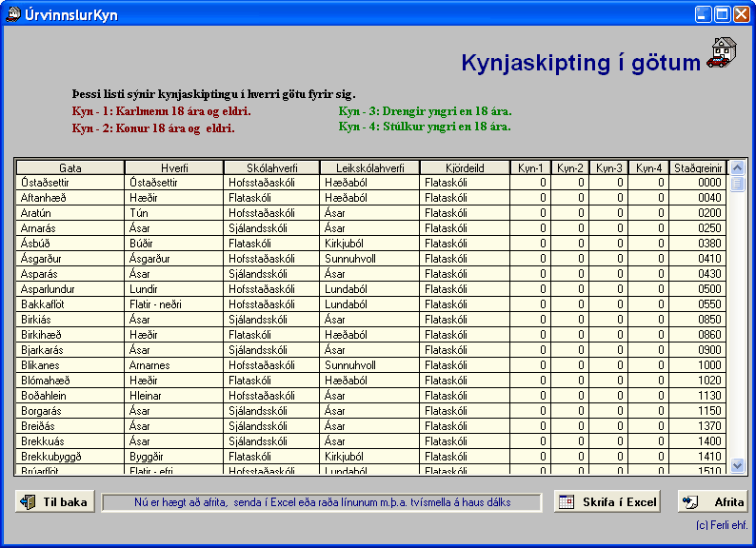Click Búðir district cell in Ásbúð row
Image resolution: width=756 pixels, height=548 pixels.
[x=174, y=244]
